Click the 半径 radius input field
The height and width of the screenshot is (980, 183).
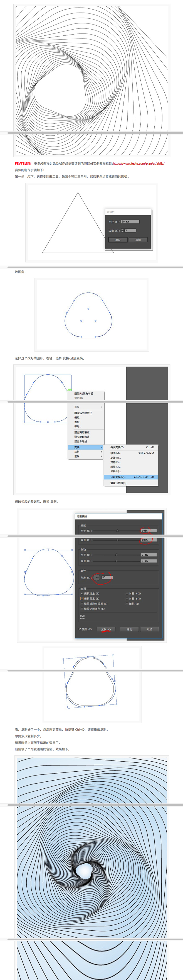(130, 221)
